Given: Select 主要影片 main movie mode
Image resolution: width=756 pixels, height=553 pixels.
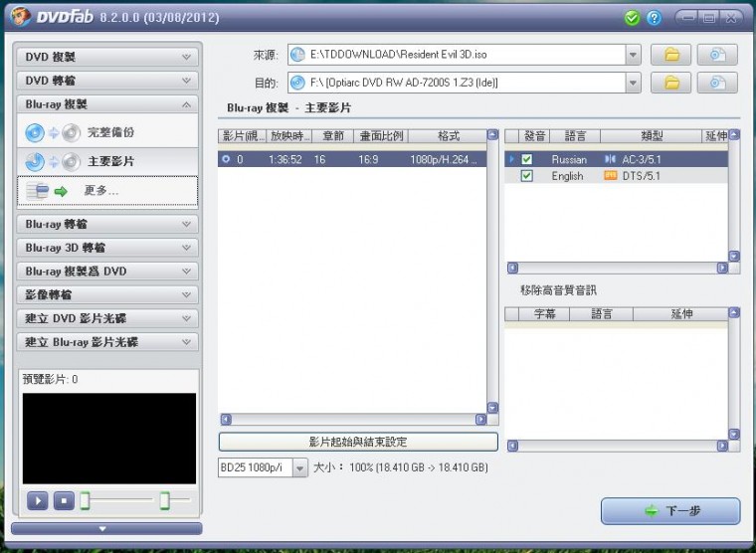Looking at the screenshot, I should [x=107, y=161].
